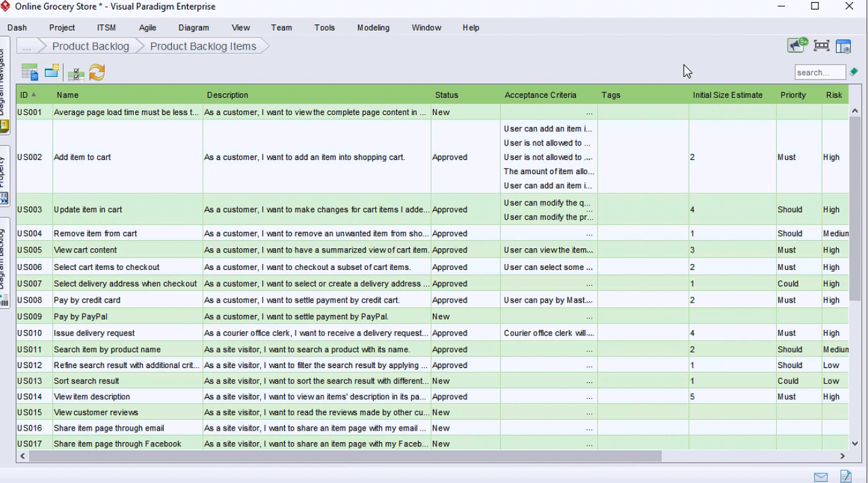Click 'Share item page through Facebook' cell
The width and height of the screenshot is (868, 483).
click(128, 444)
